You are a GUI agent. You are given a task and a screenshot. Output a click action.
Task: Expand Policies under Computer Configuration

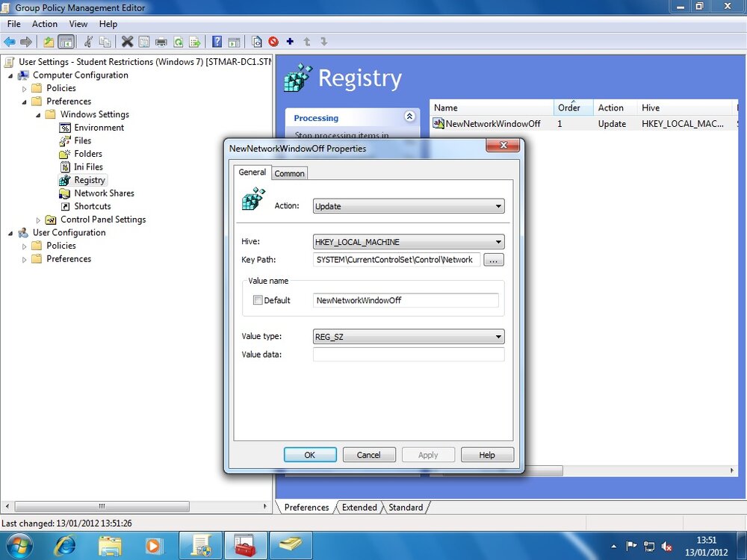[x=25, y=89]
